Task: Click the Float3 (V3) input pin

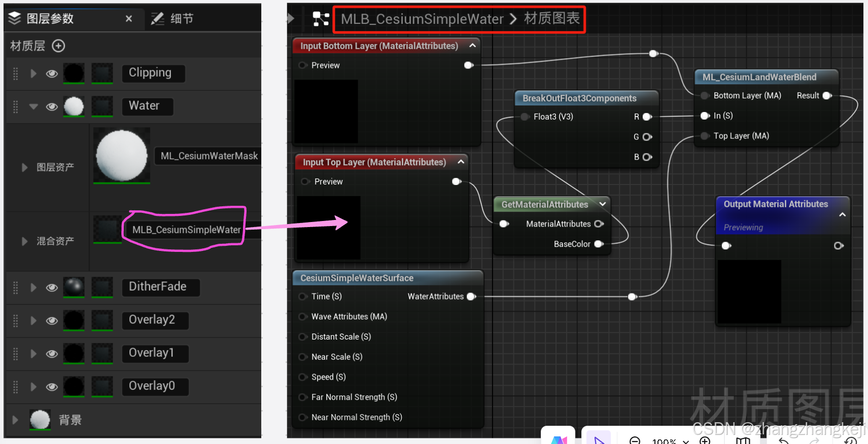Action: pyautogui.click(x=525, y=117)
